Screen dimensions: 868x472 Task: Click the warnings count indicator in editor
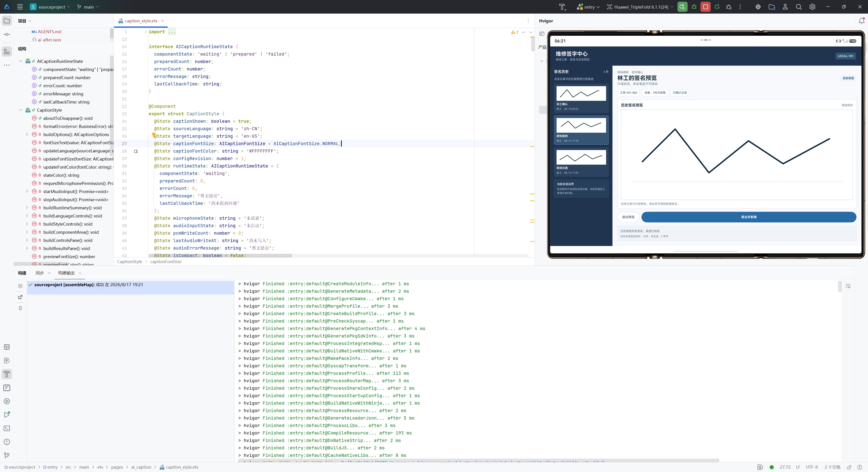(x=514, y=32)
